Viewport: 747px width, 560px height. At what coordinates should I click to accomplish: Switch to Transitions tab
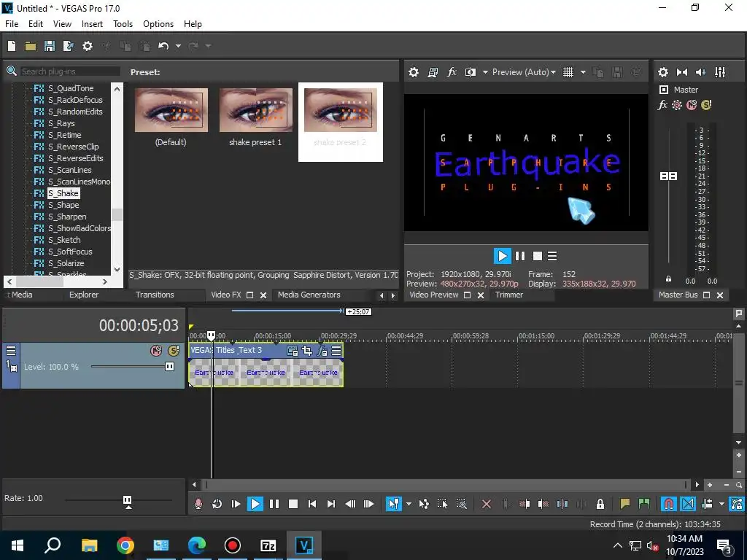tap(155, 295)
